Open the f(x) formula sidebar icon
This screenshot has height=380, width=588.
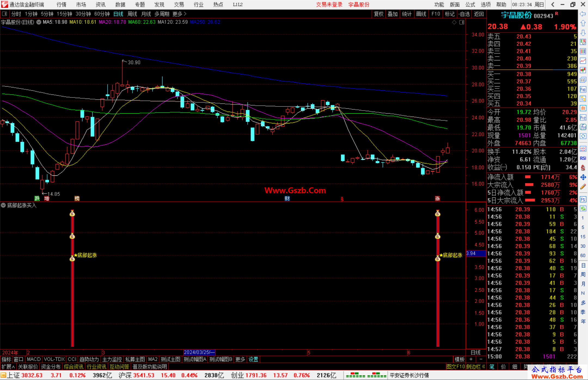pos(583,127)
